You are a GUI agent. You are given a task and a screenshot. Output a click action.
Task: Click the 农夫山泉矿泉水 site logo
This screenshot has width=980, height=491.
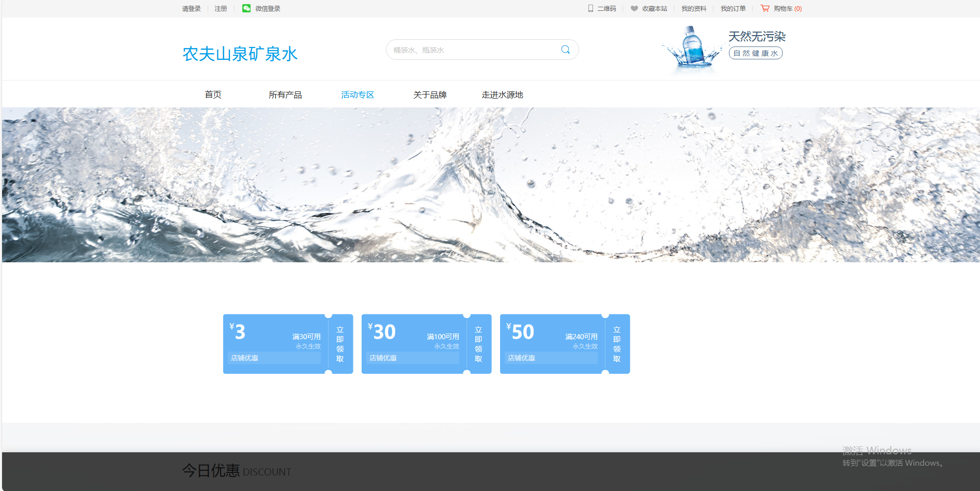tap(240, 54)
